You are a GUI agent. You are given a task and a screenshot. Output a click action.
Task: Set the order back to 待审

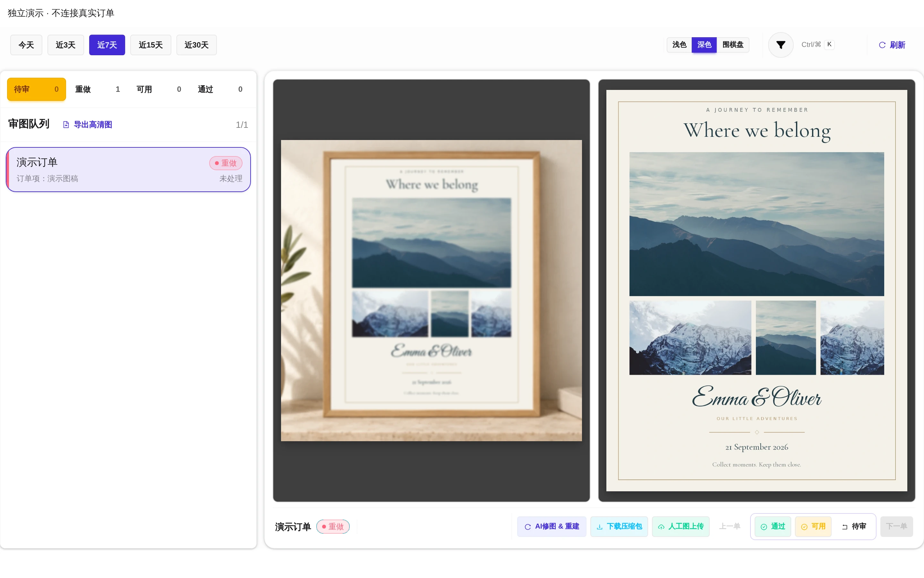(854, 526)
